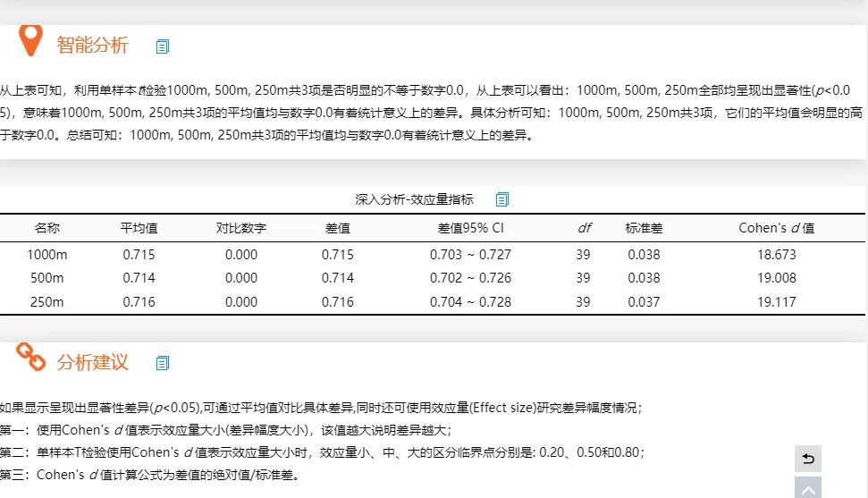Select the 分析建议 heading
The height and width of the screenshot is (498, 868).
(92, 362)
